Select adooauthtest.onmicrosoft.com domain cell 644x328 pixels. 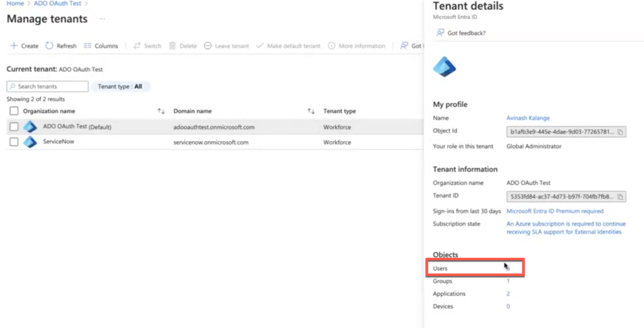click(x=214, y=127)
